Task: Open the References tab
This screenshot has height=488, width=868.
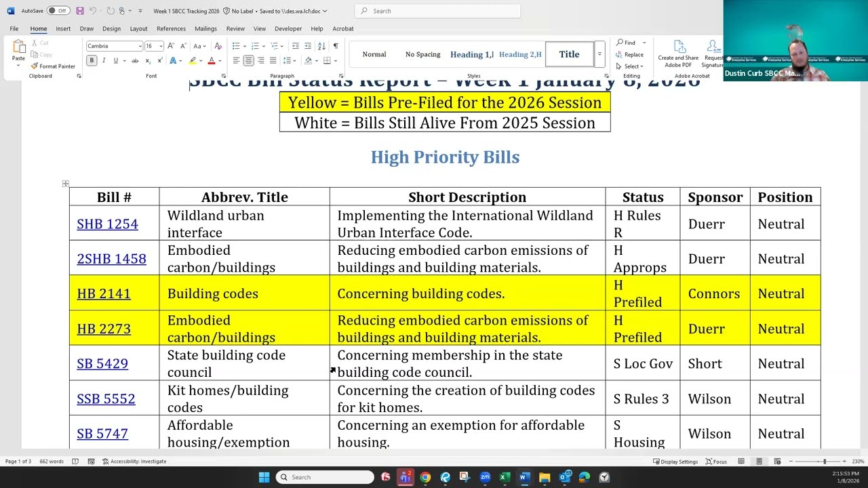Action: click(171, 28)
